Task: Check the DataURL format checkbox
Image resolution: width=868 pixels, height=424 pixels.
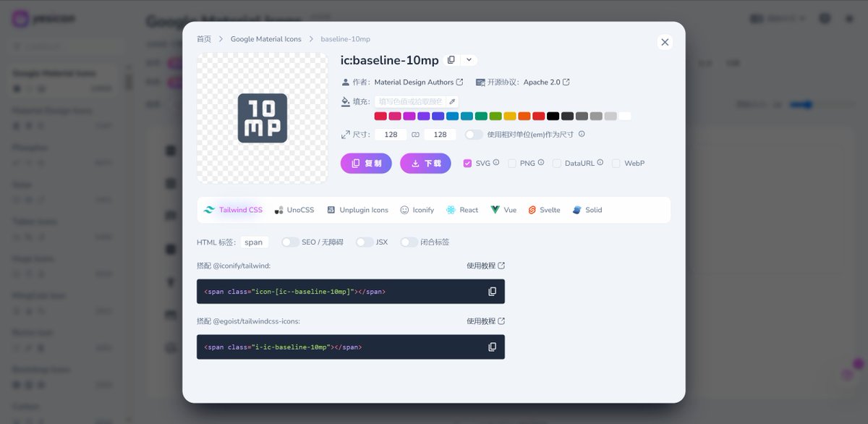Action: coord(557,164)
